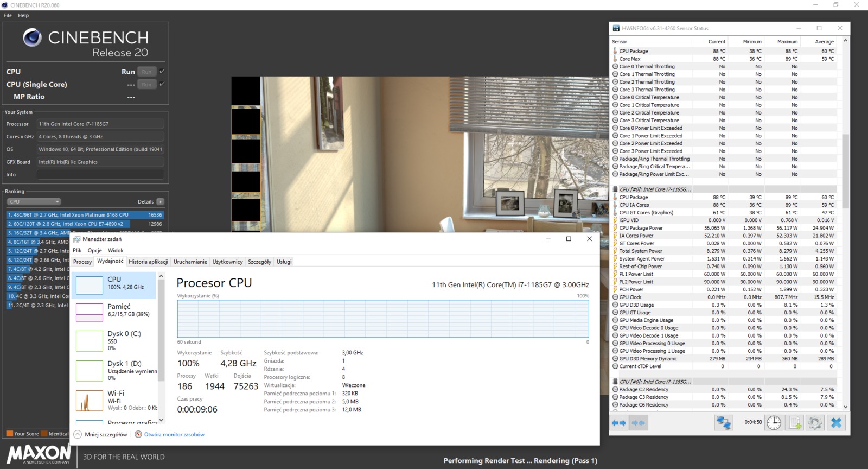
Task: Click Core 0 Thermal Throttling status icon
Action: coord(615,66)
